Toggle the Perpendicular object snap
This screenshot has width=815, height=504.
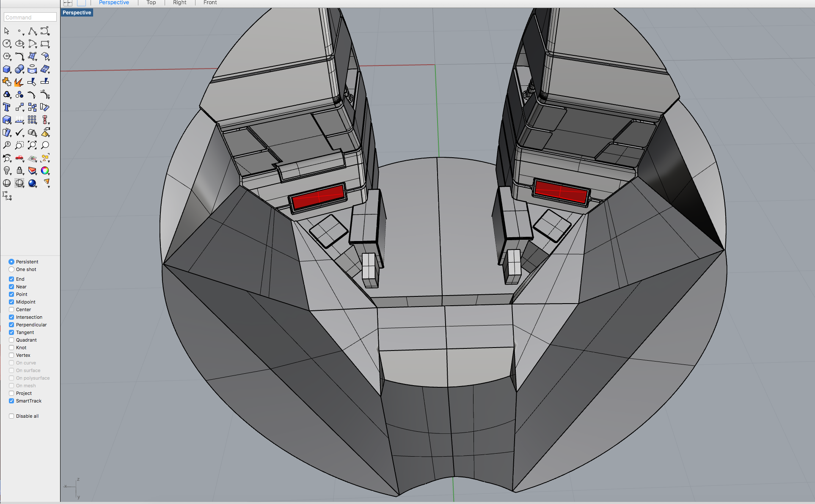tap(11, 325)
